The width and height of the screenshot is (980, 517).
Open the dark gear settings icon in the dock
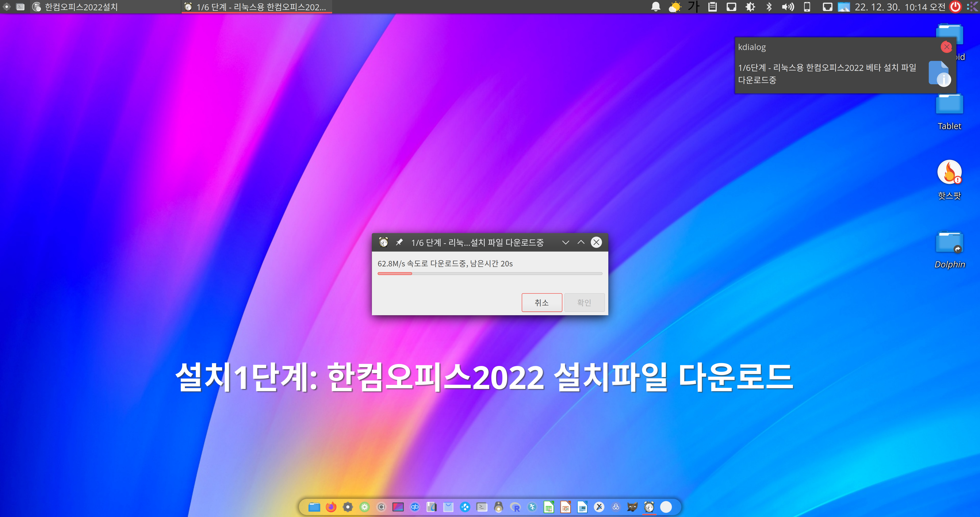point(348,507)
